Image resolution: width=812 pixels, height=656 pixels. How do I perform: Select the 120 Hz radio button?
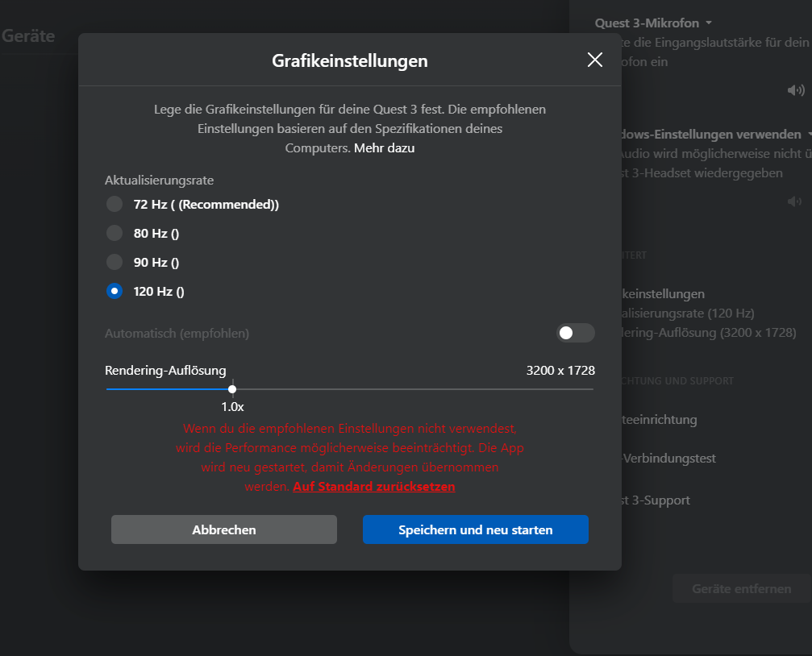coord(115,291)
